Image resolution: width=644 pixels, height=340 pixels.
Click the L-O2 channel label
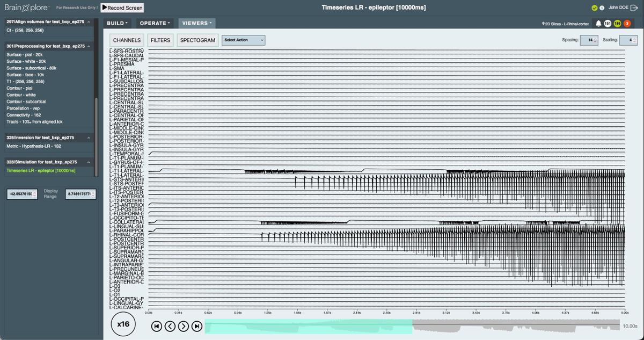coord(115,291)
